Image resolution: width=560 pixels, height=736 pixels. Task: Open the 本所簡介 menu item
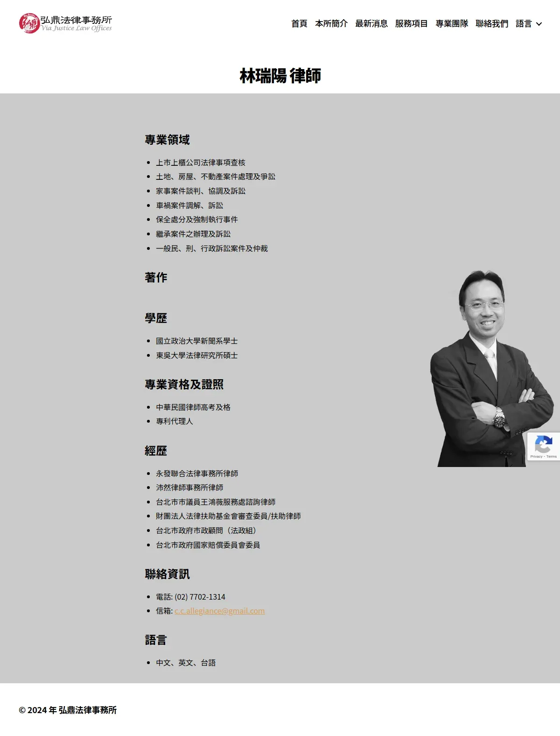tap(331, 23)
